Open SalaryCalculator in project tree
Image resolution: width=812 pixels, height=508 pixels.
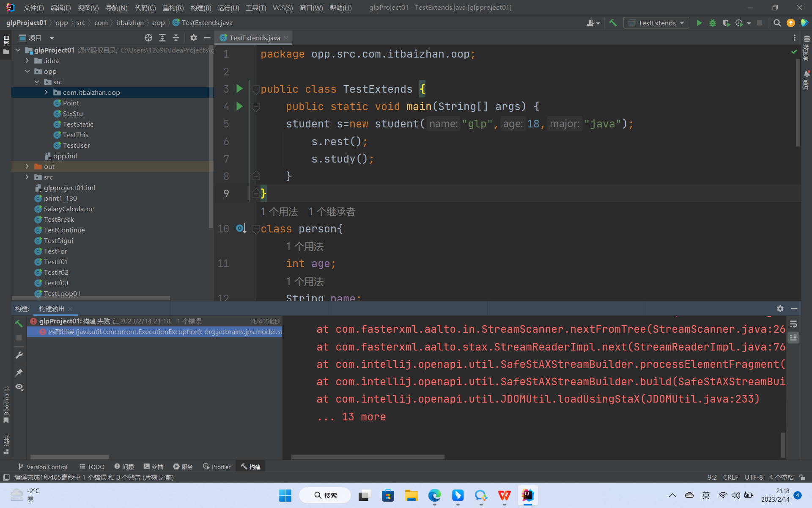pyautogui.click(x=68, y=209)
